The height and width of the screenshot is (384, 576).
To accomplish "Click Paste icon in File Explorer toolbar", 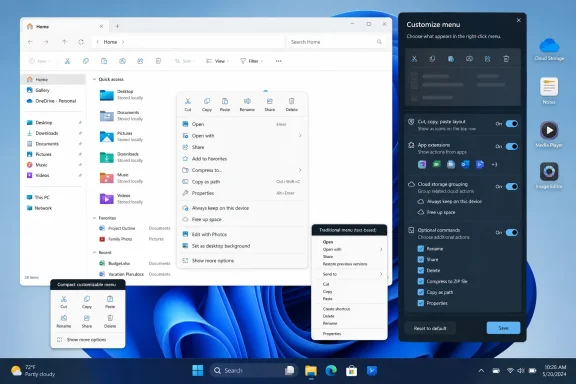I will (x=104, y=61).
